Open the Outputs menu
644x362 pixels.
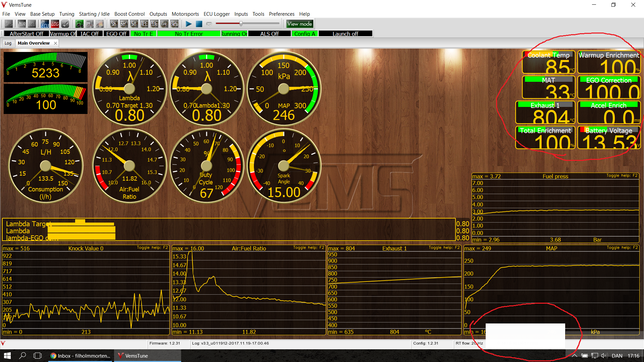(158, 14)
